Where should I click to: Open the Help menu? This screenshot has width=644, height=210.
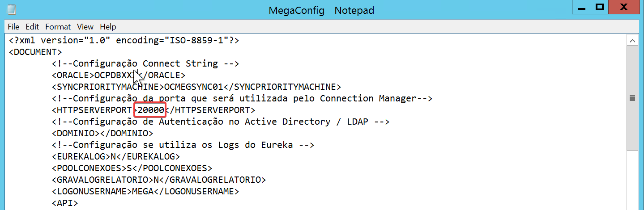pos(108,27)
